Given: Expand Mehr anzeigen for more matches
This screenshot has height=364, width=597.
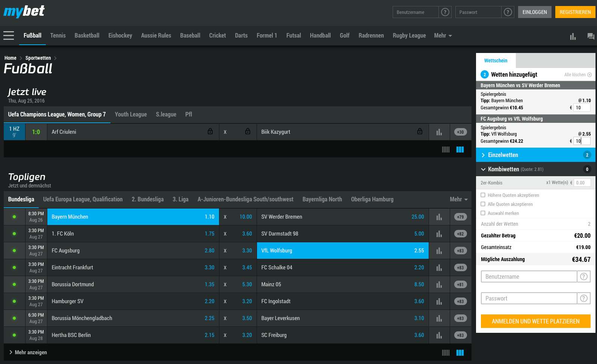Looking at the screenshot, I should [28, 352].
